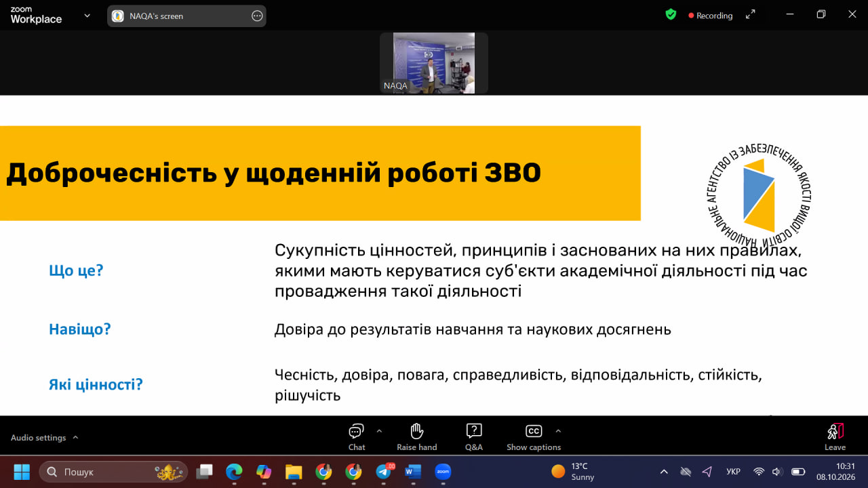Open Telegram from the taskbar
Viewport: 868px width, 488px height.
[384, 471]
